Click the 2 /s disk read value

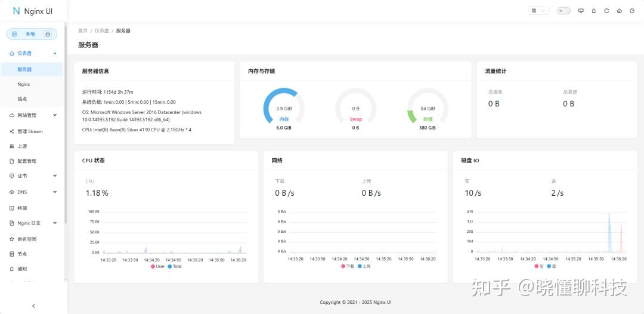[x=558, y=193]
